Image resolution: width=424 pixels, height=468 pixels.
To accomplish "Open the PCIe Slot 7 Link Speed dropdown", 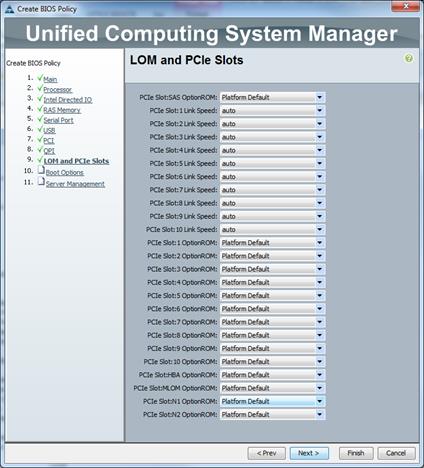I will pyautogui.click(x=272, y=190).
